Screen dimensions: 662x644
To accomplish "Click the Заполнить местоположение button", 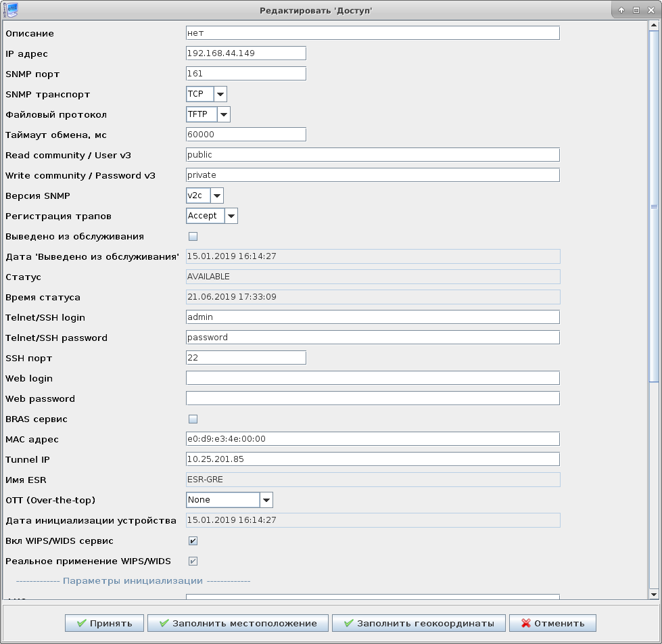I will (x=238, y=623).
